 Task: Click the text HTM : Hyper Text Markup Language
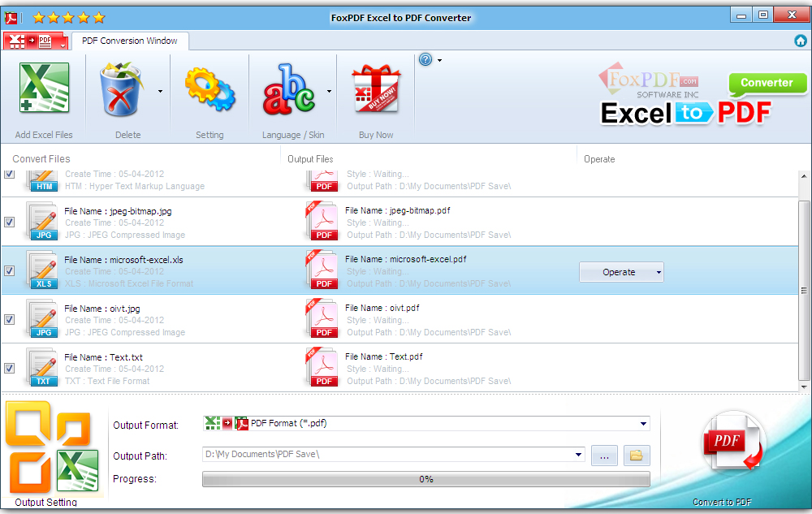point(135,186)
